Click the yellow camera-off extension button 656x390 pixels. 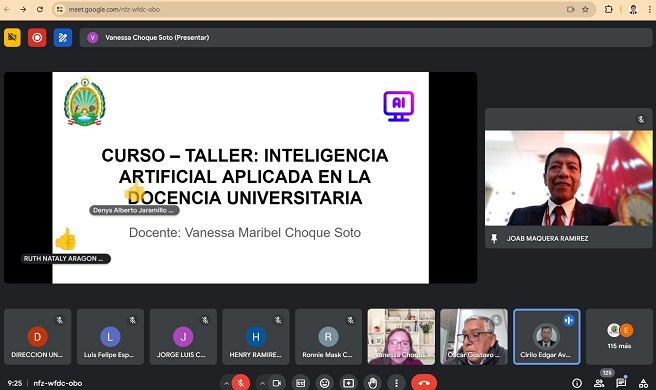coord(12,38)
